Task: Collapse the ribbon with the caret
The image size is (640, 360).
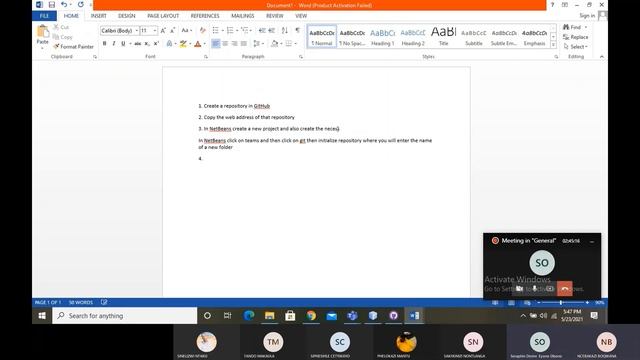Action: [x=602, y=57]
